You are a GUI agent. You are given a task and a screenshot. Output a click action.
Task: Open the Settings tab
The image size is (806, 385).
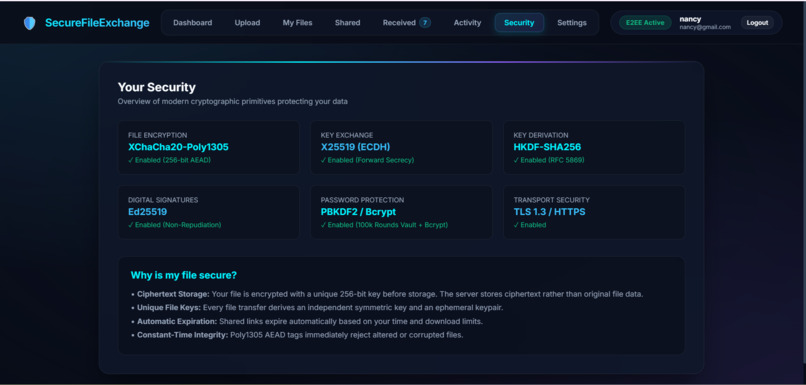(572, 23)
